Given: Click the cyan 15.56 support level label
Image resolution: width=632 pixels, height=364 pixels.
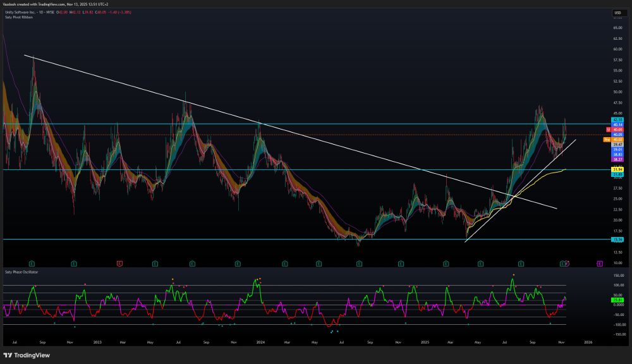Looking at the screenshot, I should pyautogui.click(x=617, y=240).
